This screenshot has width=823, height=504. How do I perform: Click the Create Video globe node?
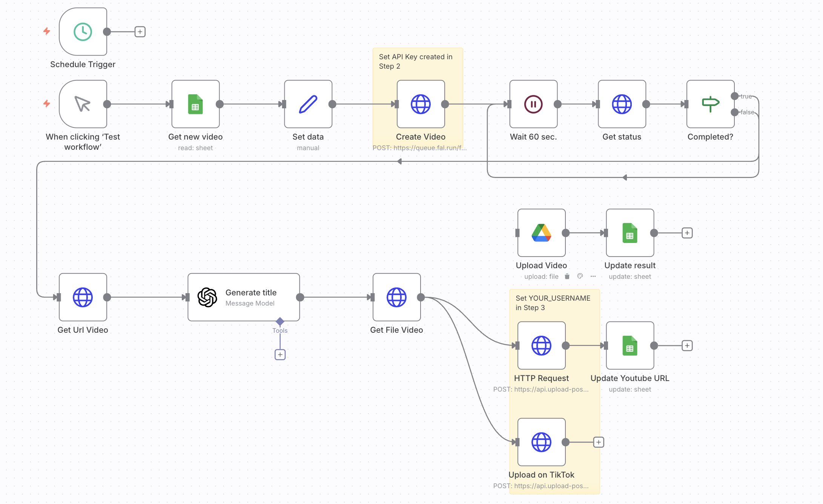[421, 104]
